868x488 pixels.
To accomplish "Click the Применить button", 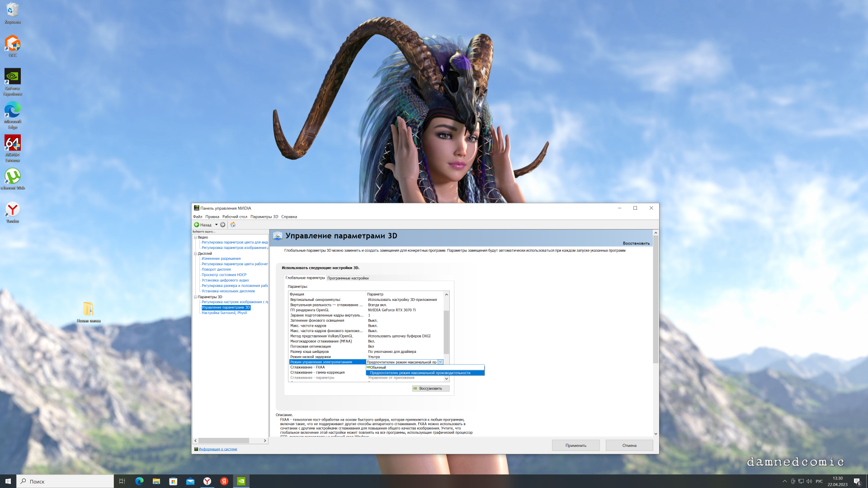I will coord(576,446).
